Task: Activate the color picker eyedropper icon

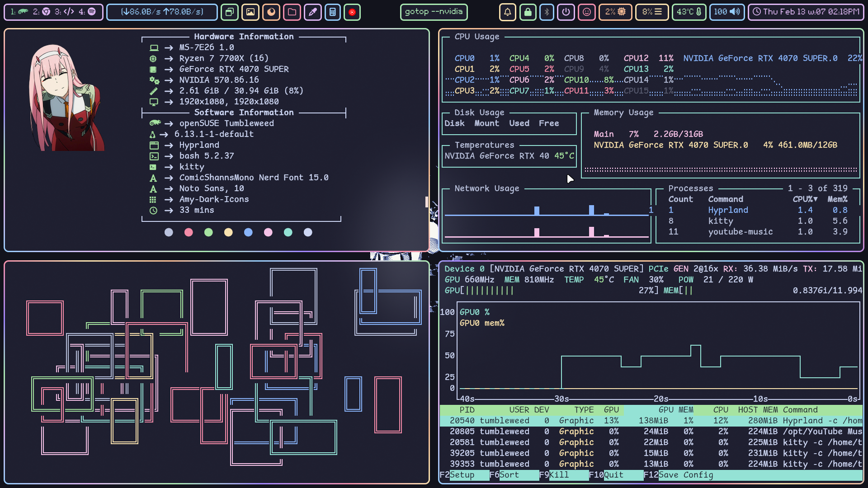Action: pos(312,12)
